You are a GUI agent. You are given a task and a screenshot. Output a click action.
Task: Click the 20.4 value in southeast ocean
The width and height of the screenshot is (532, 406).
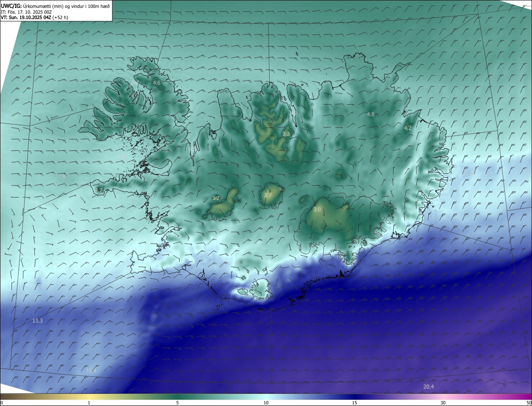[429, 387]
